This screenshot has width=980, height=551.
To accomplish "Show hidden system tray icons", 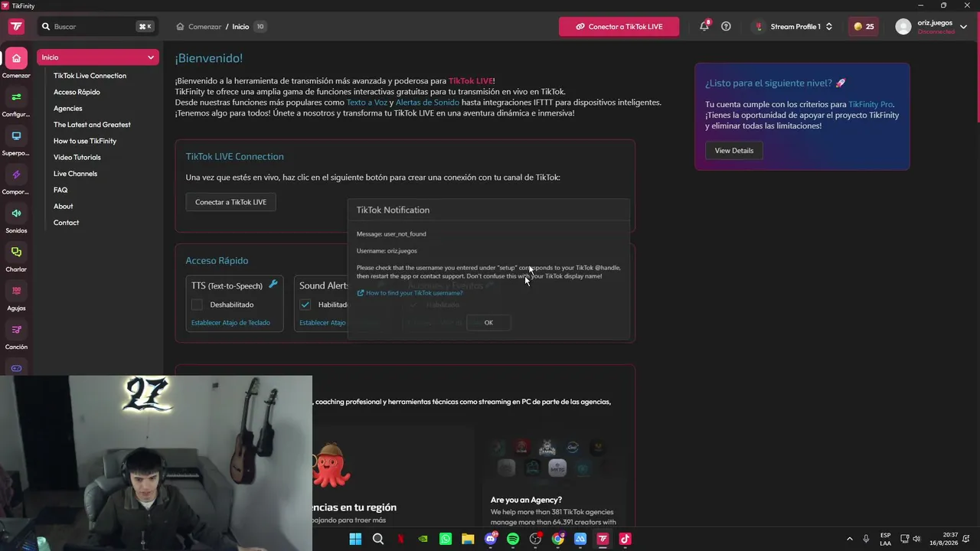I will (849, 539).
